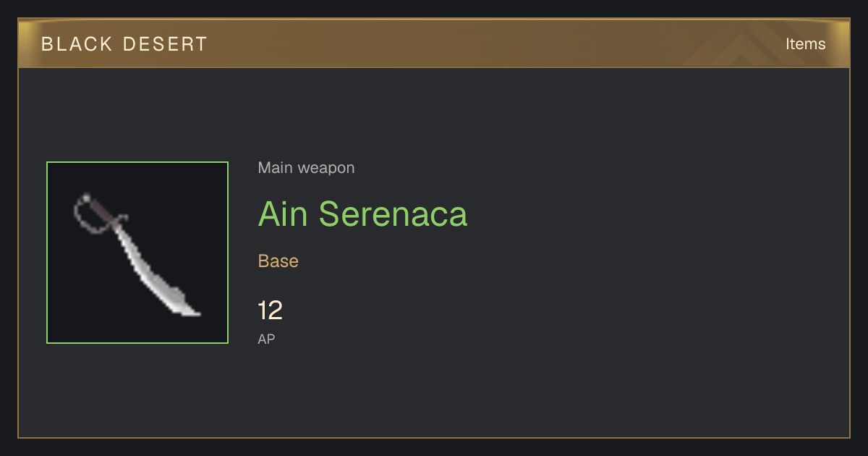Click the Ain Serenaca sword icon
Viewport: 868px width, 456px height.
137,253
